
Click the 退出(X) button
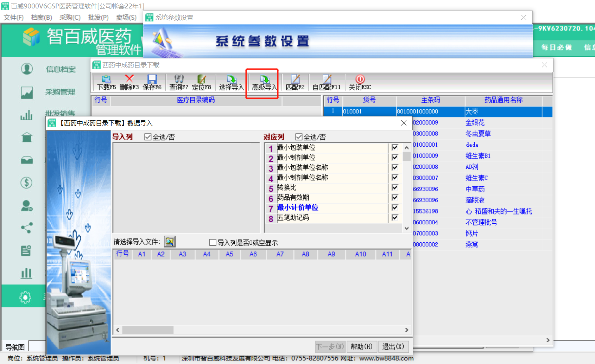coord(393,346)
